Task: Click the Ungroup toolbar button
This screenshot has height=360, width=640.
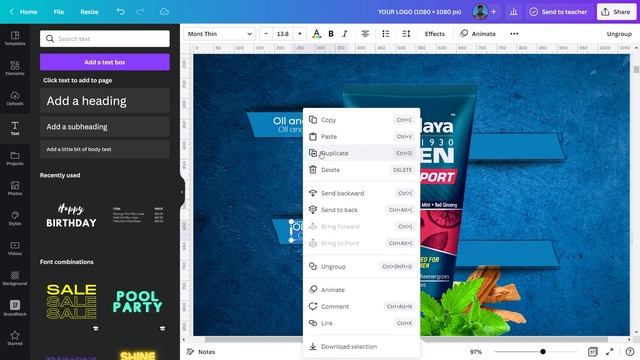Action: 619,34
